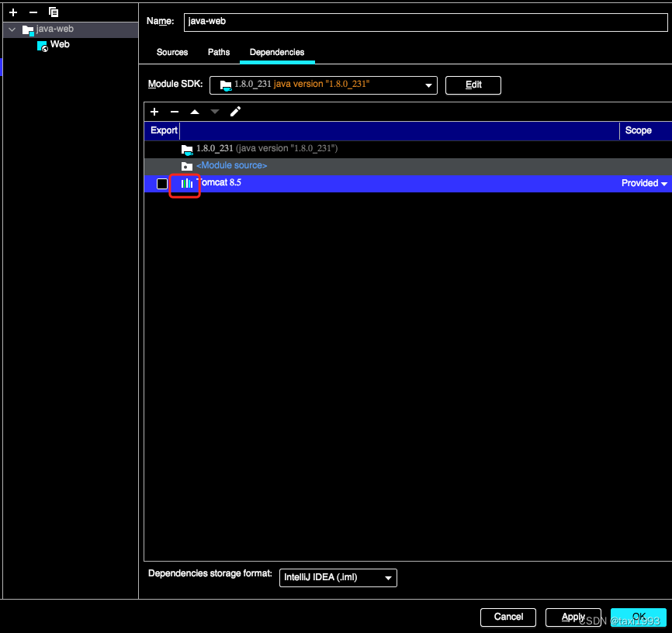Screen dimensions: 672x633
Task: Click the Web facet globe icon
Action: (42, 45)
